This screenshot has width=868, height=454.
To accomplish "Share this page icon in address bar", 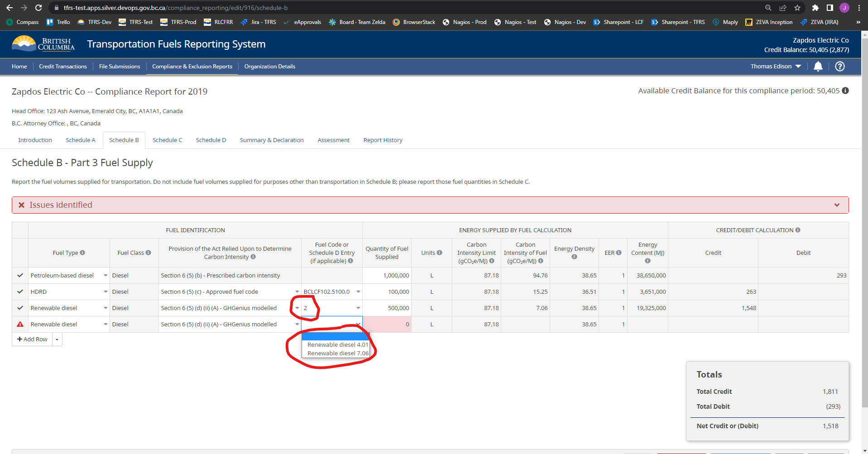I will click(783, 8).
